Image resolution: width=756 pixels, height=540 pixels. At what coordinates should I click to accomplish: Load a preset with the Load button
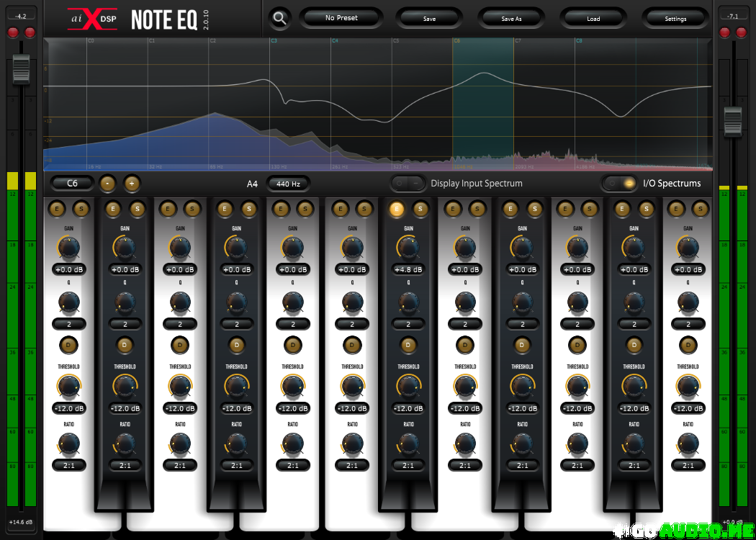coord(593,19)
